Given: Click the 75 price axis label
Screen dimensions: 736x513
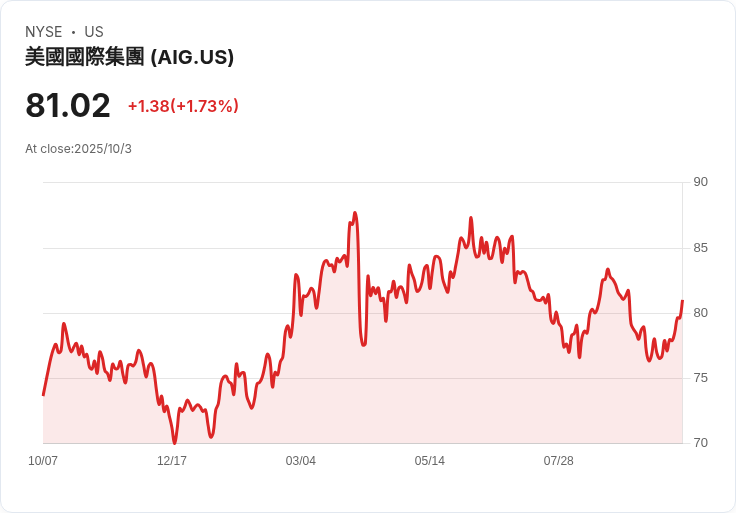Looking at the screenshot, I should (700, 378).
